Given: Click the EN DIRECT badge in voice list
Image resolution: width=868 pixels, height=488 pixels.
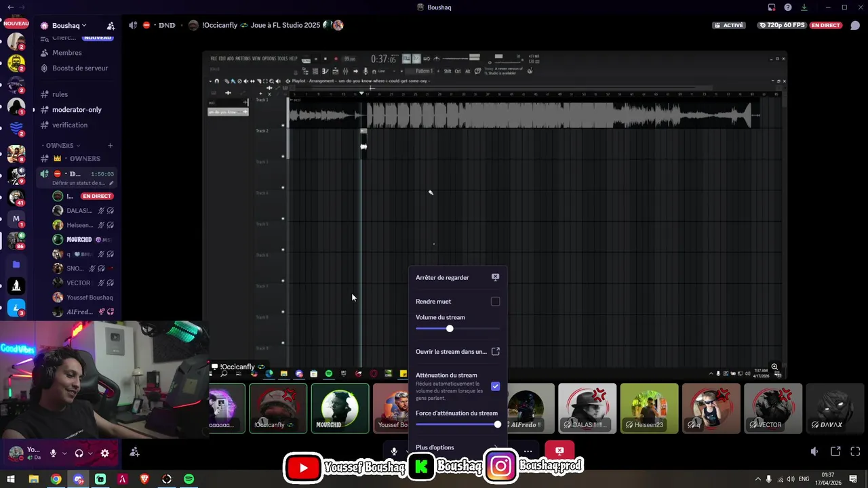Looking at the screenshot, I should pyautogui.click(x=97, y=196).
